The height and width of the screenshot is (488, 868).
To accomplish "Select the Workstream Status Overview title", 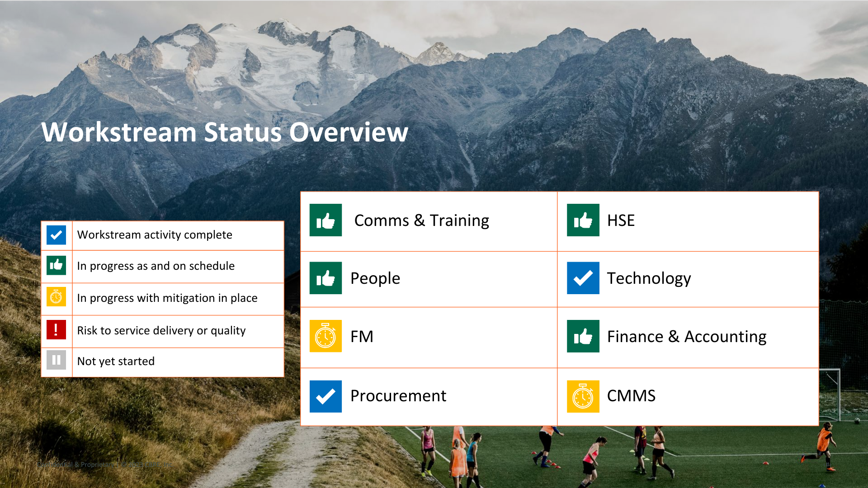I will (x=225, y=132).
